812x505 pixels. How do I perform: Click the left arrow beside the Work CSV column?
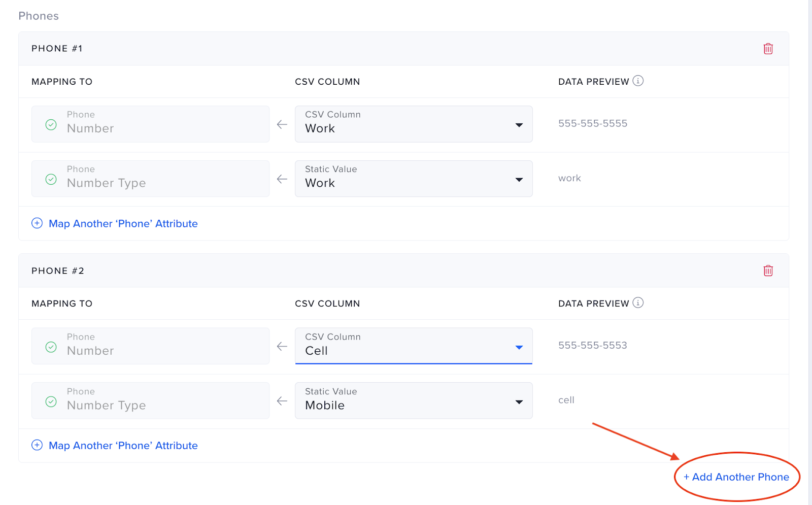tap(282, 124)
